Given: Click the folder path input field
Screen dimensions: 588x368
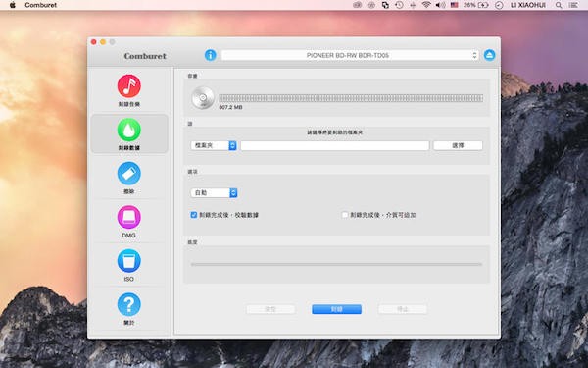Looking at the screenshot, I should point(335,145).
